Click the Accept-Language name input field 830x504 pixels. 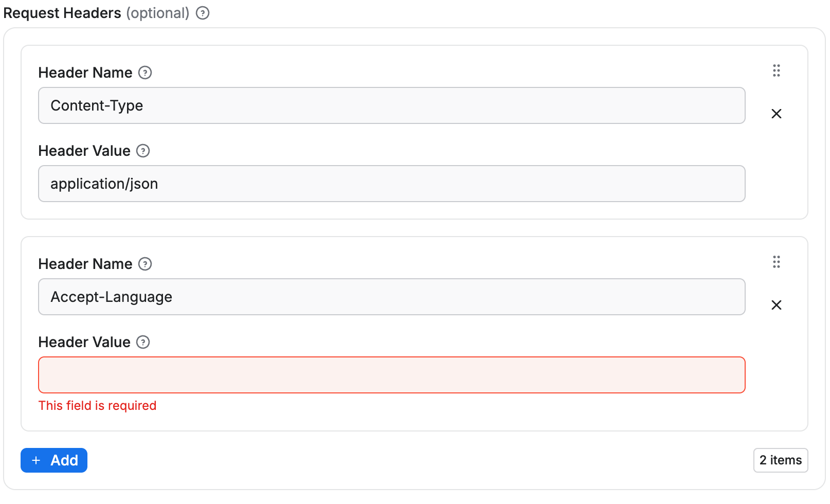391,297
